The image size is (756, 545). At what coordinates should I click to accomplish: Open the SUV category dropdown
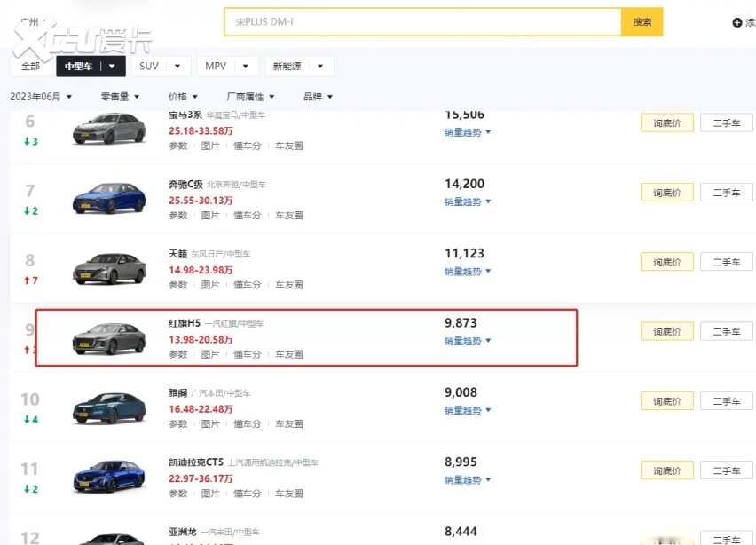(x=162, y=67)
